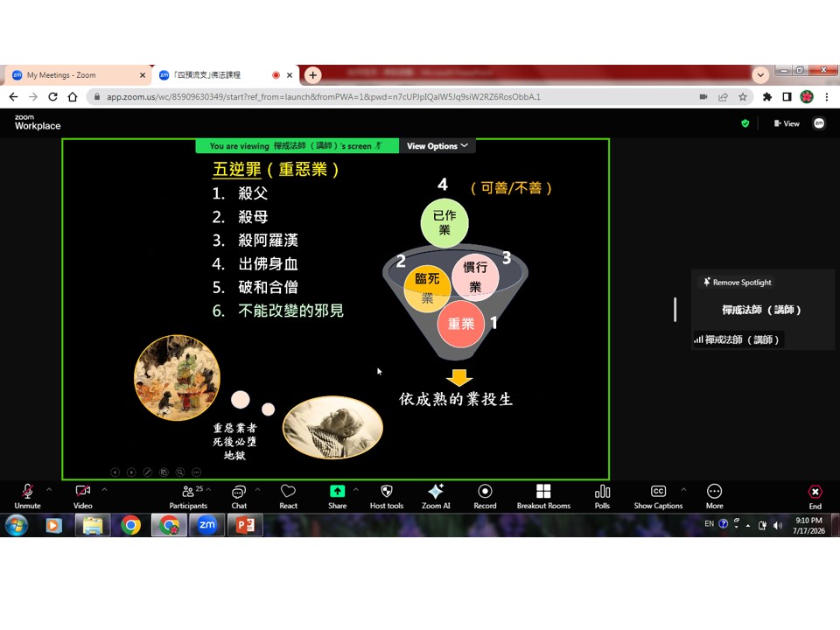Go back in browser history
This screenshot has width=840, height=630.
[13, 97]
